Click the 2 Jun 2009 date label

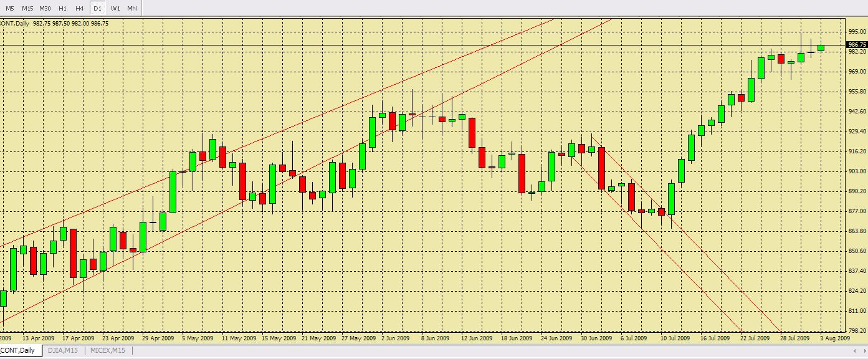(x=396, y=338)
